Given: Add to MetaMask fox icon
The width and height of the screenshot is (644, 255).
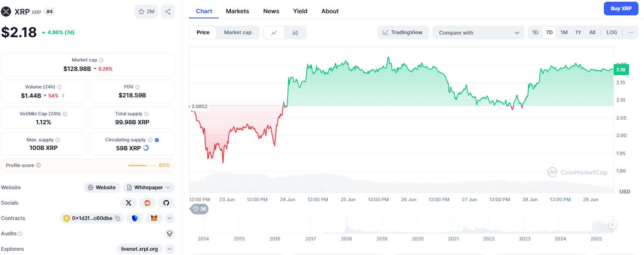Looking at the screenshot, I should pyautogui.click(x=154, y=218).
